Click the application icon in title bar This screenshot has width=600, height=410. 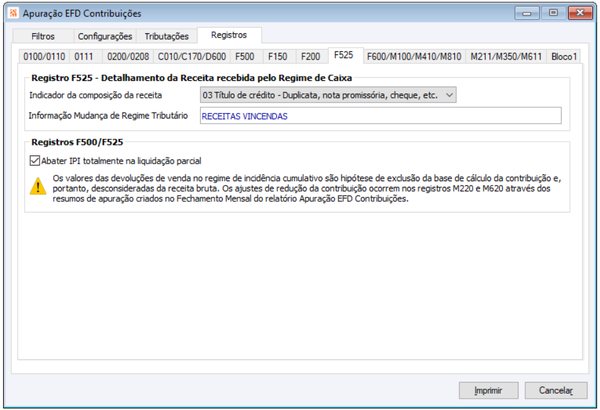[13, 13]
